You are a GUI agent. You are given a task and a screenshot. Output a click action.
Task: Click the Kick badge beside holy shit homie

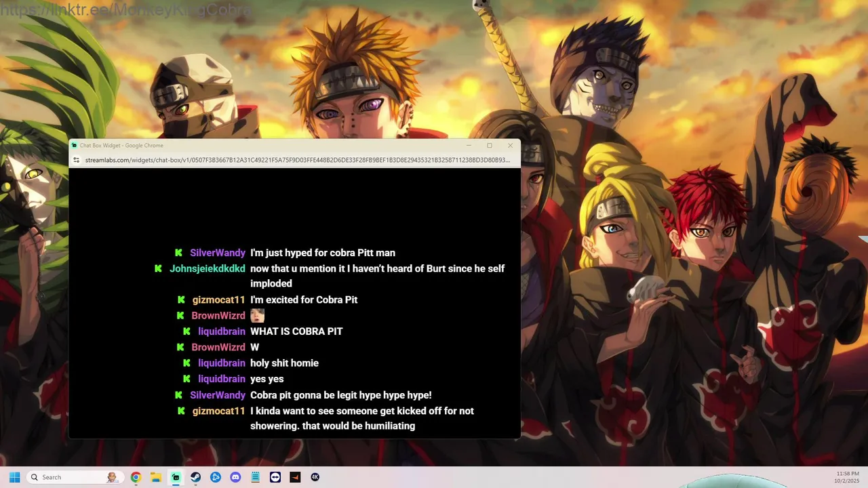[186, 363]
